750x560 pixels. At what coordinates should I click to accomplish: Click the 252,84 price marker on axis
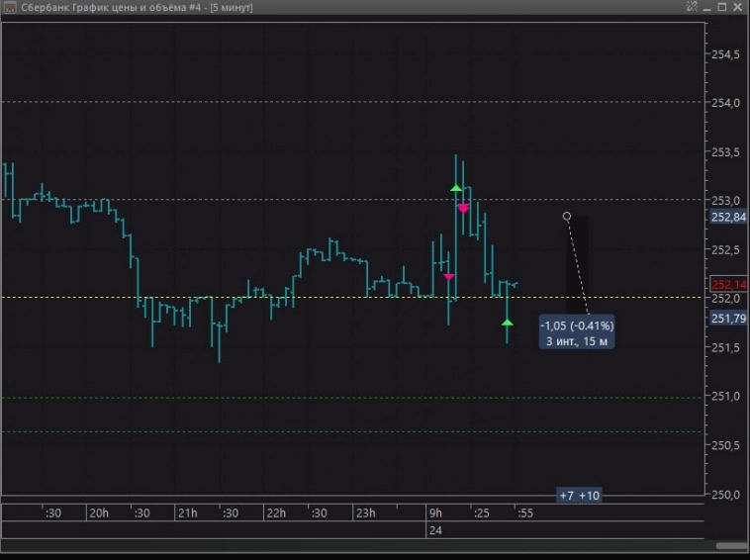click(x=727, y=218)
